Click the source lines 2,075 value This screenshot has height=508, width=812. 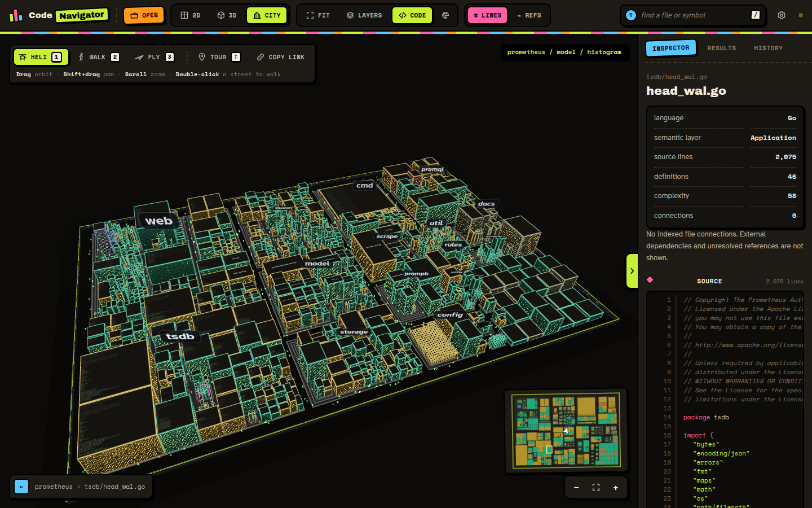click(785, 157)
